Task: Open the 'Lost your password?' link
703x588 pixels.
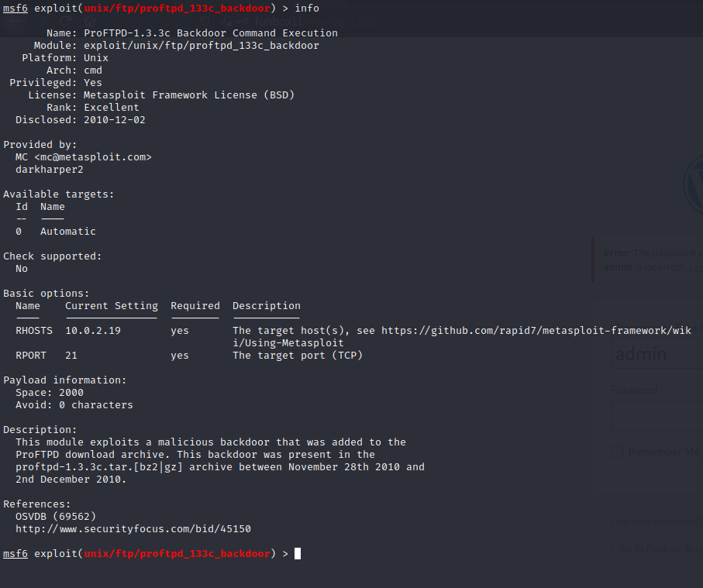Action: pyautogui.click(x=656, y=522)
